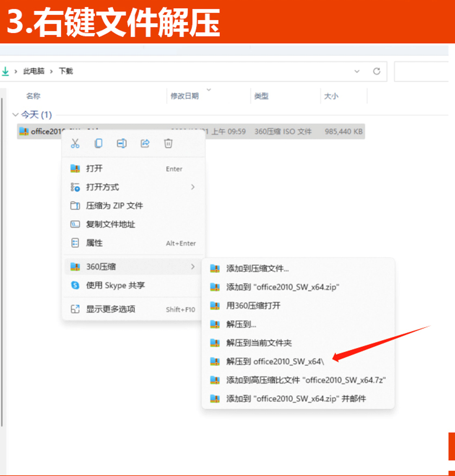455x476 pixels.
Task: Choose 解压到 office2010_SW_x64\
Action: coord(298,361)
